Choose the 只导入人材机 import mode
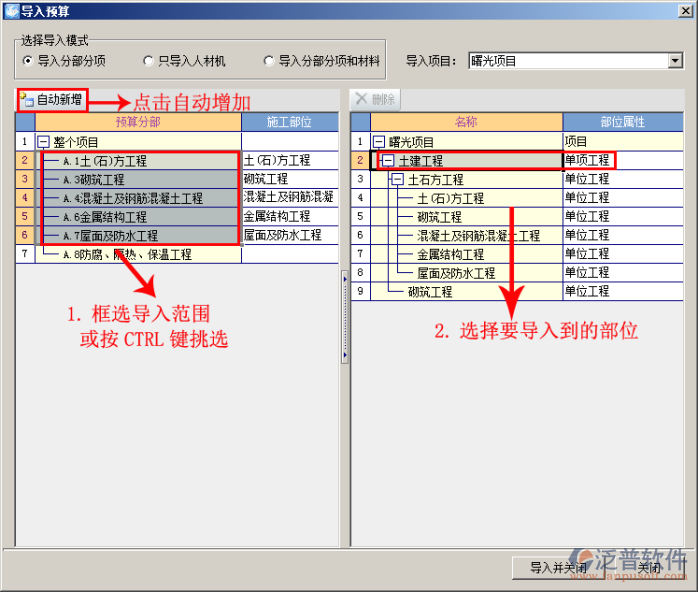This screenshot has width=698, height=592. [149, 61]
